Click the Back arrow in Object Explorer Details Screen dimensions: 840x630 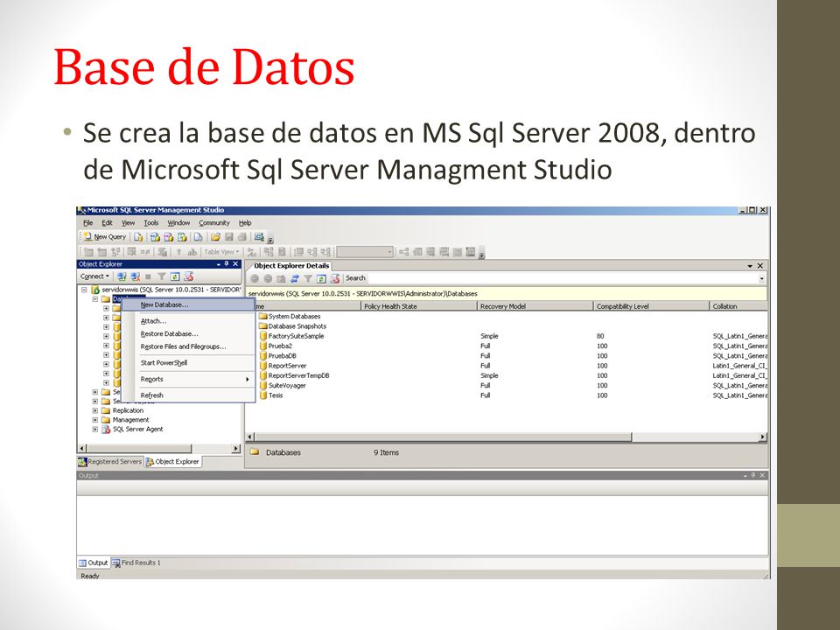pos(255,278)
